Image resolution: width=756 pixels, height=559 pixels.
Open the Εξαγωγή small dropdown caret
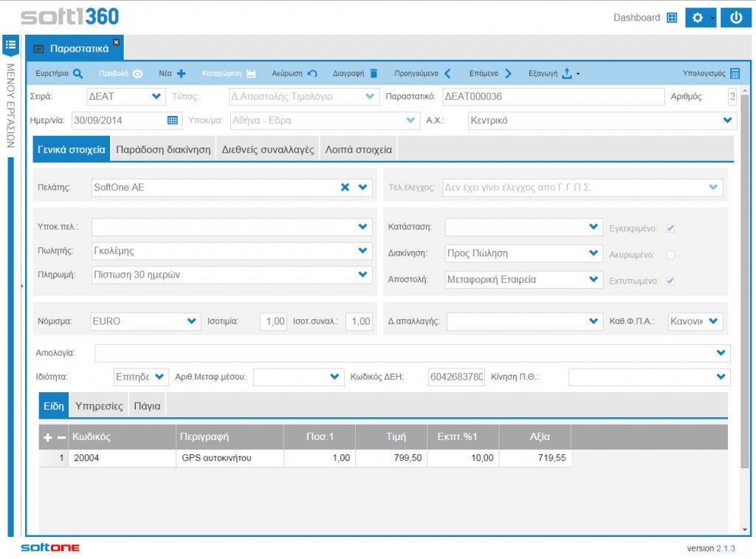(578, 74)
